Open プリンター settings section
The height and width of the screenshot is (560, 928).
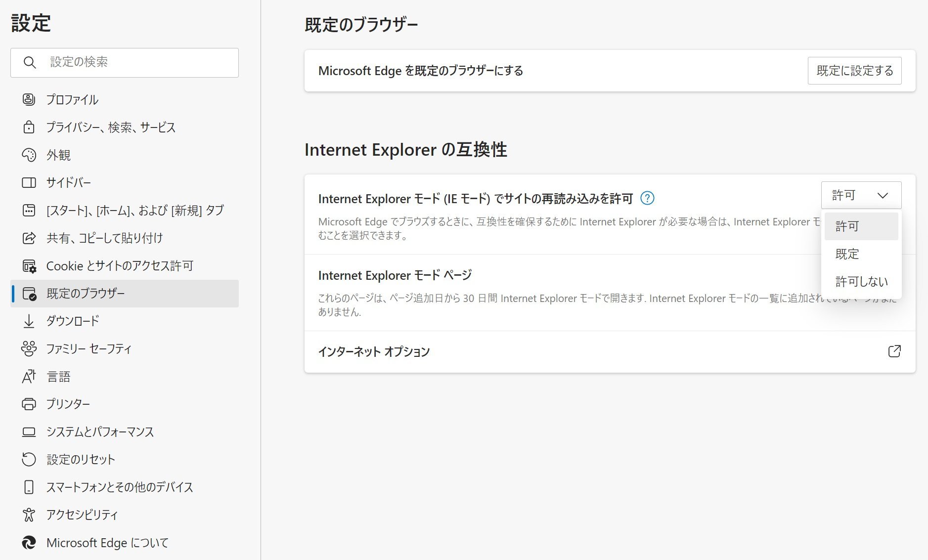125,404
